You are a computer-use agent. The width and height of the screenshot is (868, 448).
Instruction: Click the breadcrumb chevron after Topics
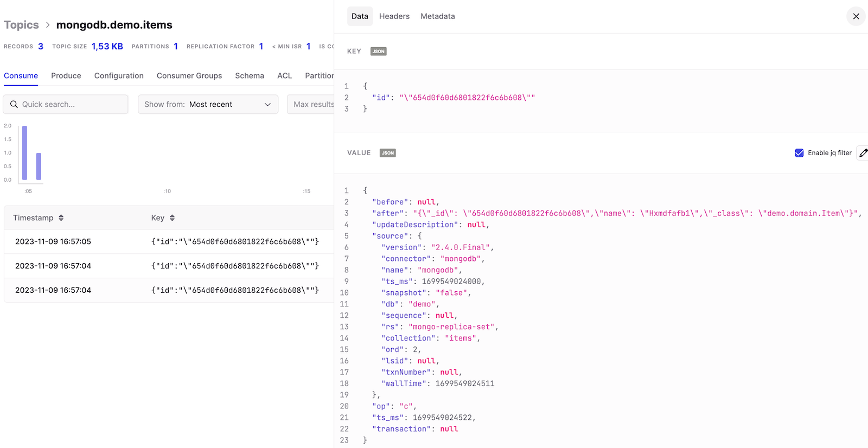coord(48,25)
